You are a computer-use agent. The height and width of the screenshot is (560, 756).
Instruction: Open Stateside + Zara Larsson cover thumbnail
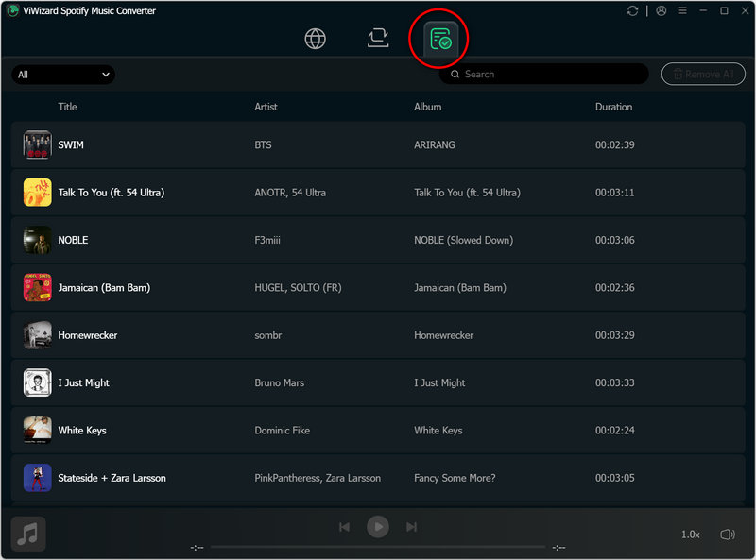(x=37, y=478)
